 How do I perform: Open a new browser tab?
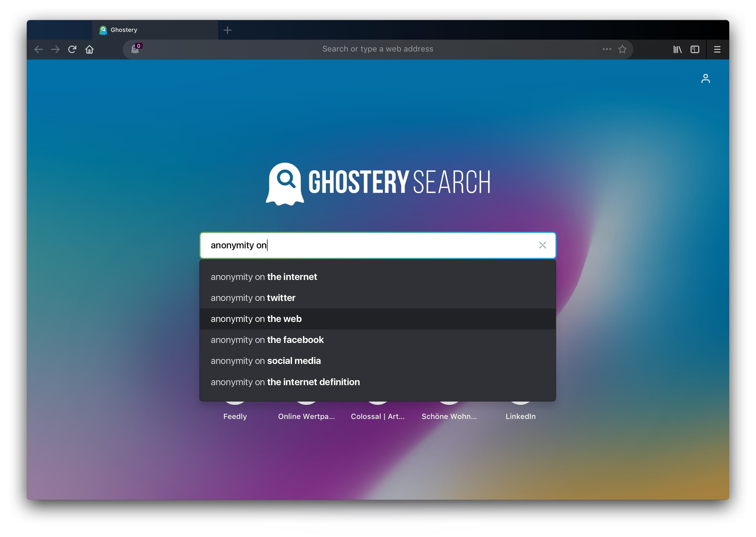227,31
